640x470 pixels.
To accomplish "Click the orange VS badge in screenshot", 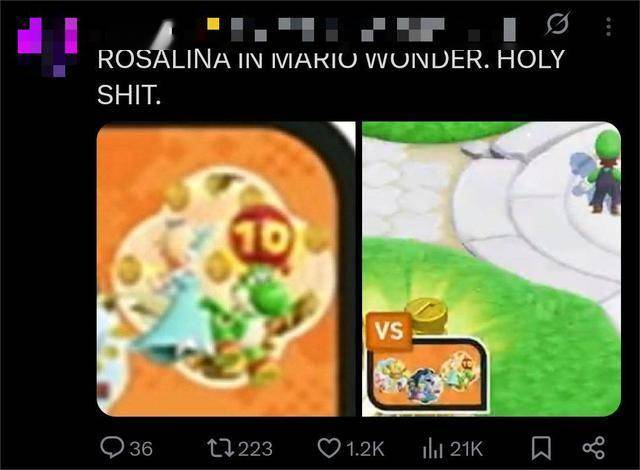I will tap(389, 330).
